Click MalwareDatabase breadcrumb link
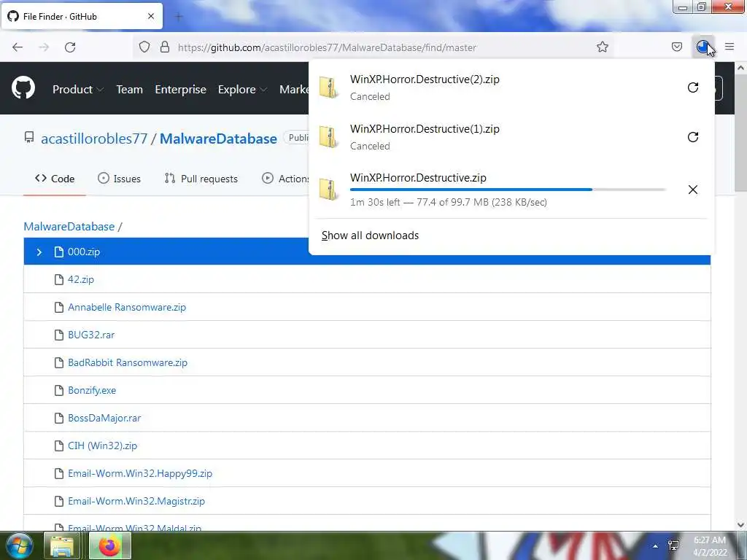747x560 pixels. 69,226
